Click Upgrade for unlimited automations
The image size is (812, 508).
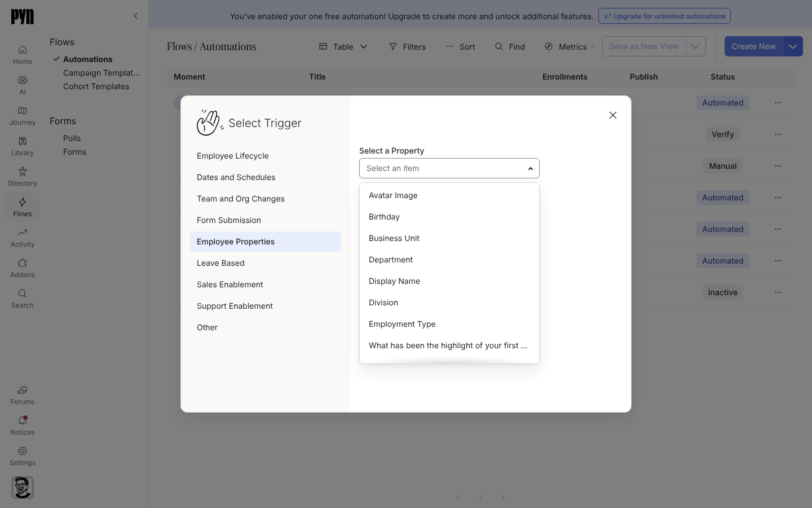click(x=664, y=16)
